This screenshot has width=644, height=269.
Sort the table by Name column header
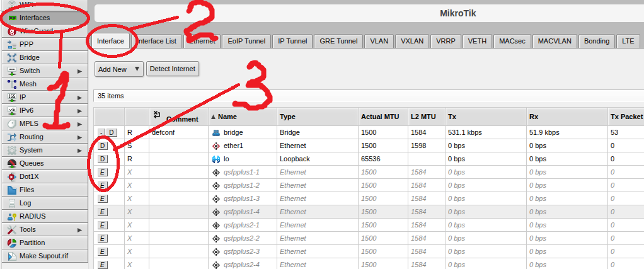[227, 117]
